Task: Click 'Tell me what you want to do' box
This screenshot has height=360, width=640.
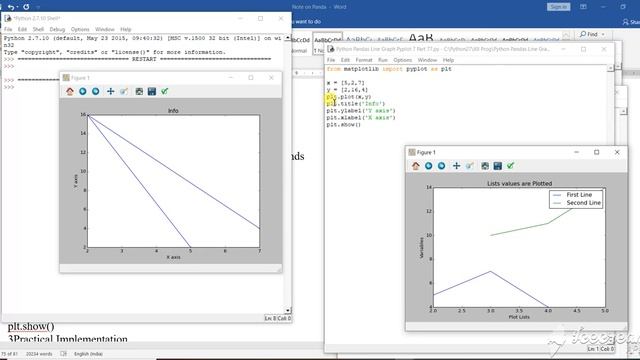Action: point(307,22)
